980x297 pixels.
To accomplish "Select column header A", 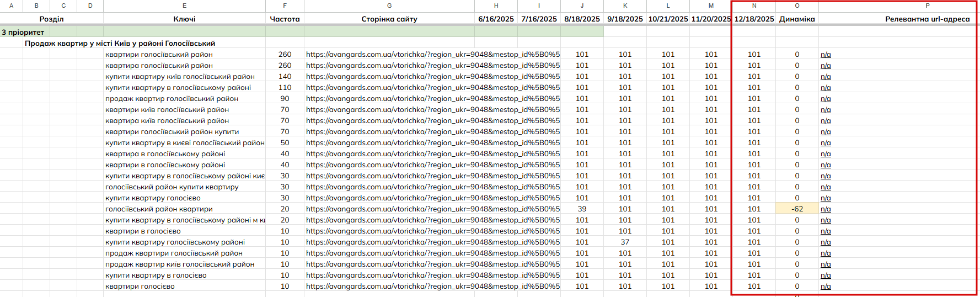I will tap(11, 6).
